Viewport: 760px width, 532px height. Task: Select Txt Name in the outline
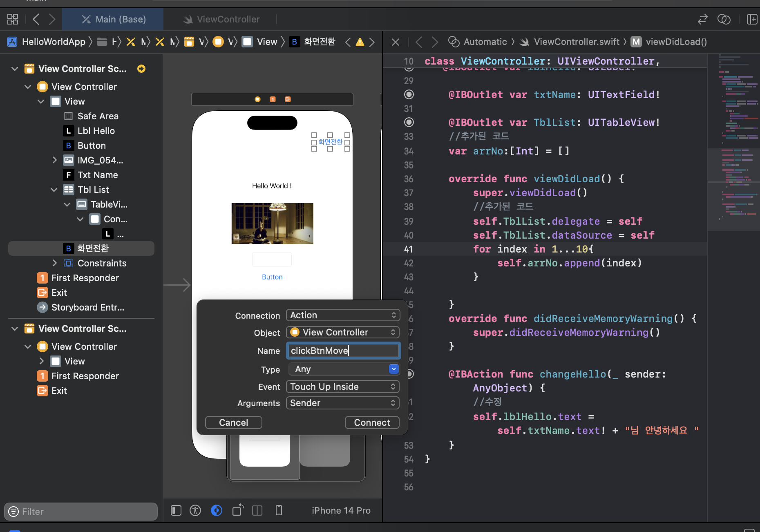[97, 175]
